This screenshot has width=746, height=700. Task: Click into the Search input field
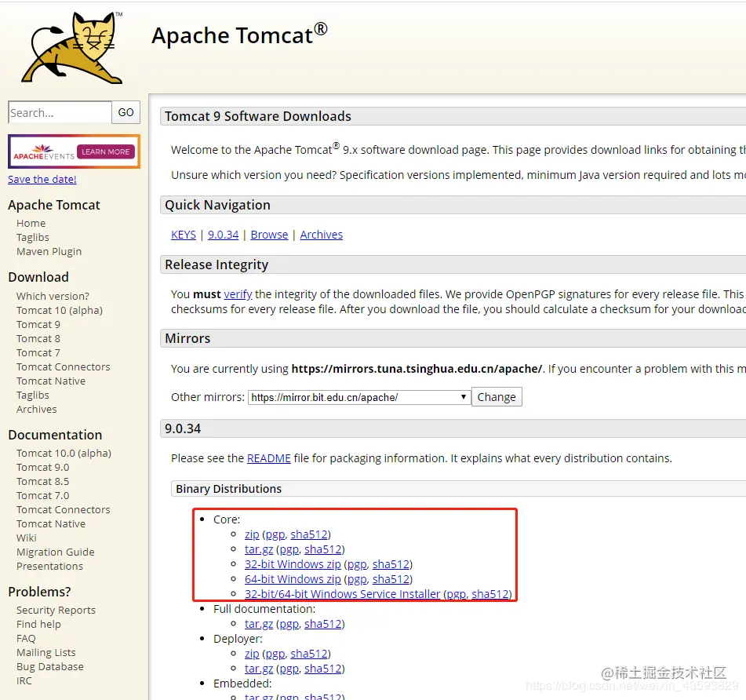(60, 113)
